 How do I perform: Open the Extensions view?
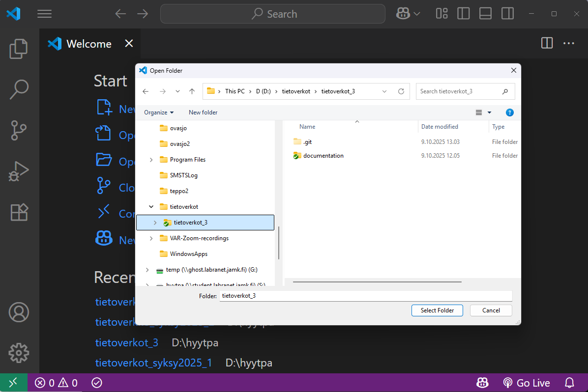19,212
